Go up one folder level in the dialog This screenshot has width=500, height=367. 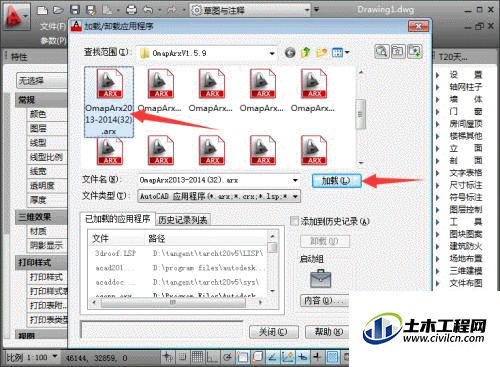point(306,52)
